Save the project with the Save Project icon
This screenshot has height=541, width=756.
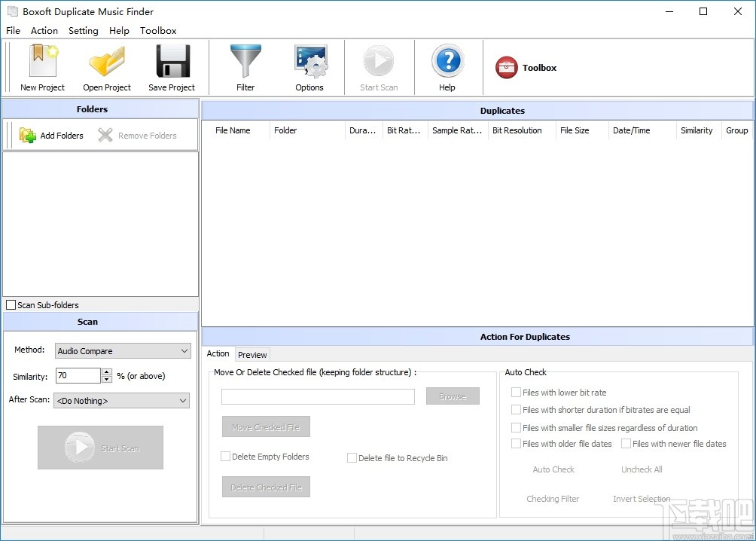pyautogui.click(x=172, y=66)
